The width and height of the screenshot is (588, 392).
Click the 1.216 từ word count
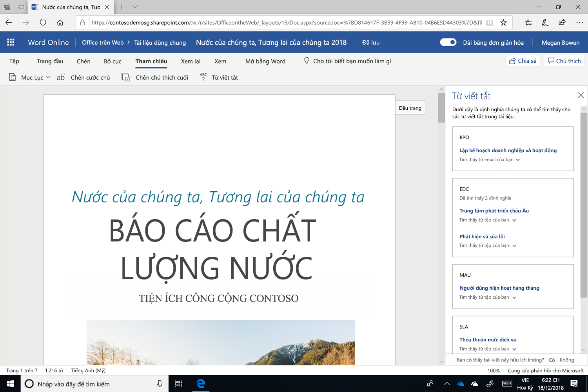pos(54,370)
